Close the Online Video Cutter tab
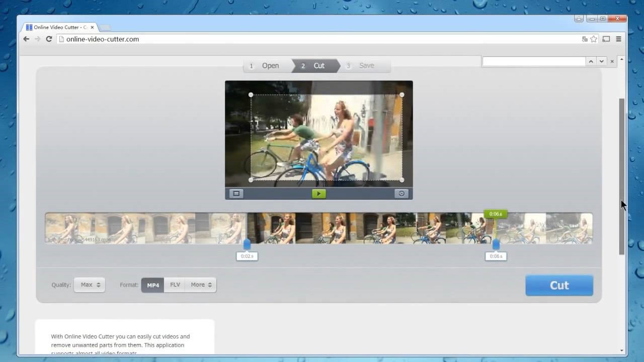This screenshot has width=644, height=362. click(x=92, y=27)
